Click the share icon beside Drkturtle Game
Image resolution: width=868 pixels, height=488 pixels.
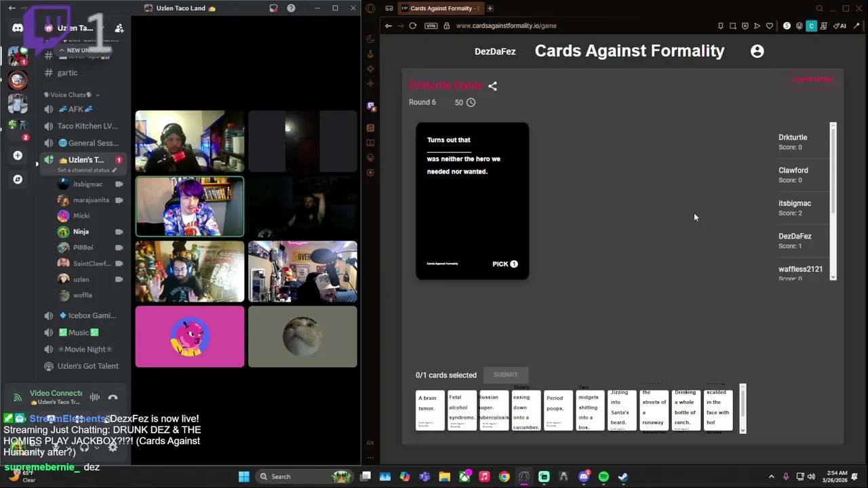[492, 86]
